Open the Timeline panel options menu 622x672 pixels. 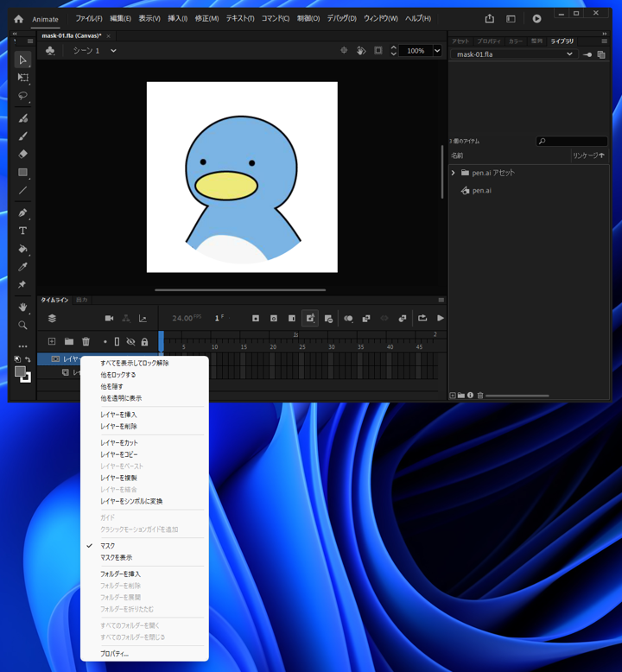[441, 300]
